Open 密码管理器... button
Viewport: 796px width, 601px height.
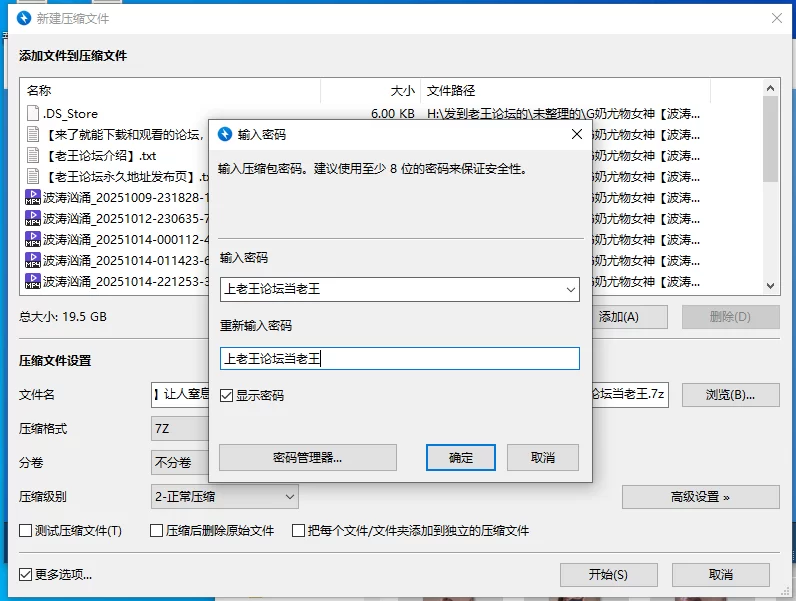[x=308, y=458]
